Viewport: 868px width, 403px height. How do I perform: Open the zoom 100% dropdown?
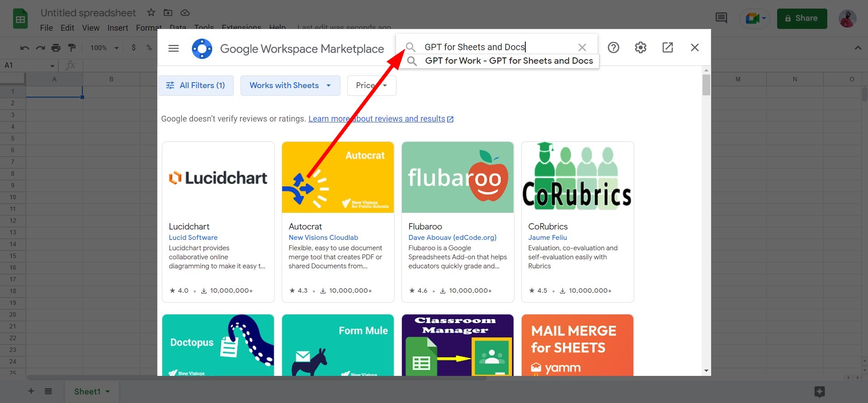click(104, 47)
